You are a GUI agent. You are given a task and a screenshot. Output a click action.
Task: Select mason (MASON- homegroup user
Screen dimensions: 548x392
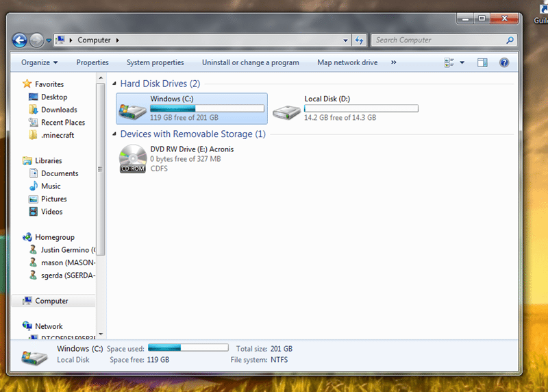pyautogui.click(x=68, y=263)
